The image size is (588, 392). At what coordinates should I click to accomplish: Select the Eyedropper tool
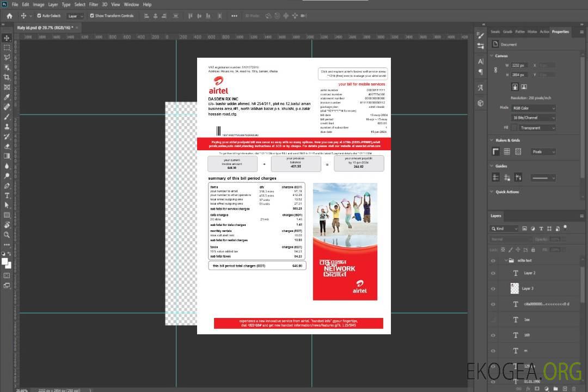[7, 97]
